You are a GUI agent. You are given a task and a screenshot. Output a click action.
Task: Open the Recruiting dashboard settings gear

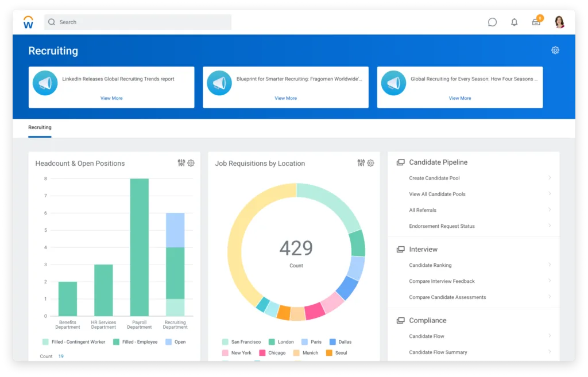tap(555, 50)
